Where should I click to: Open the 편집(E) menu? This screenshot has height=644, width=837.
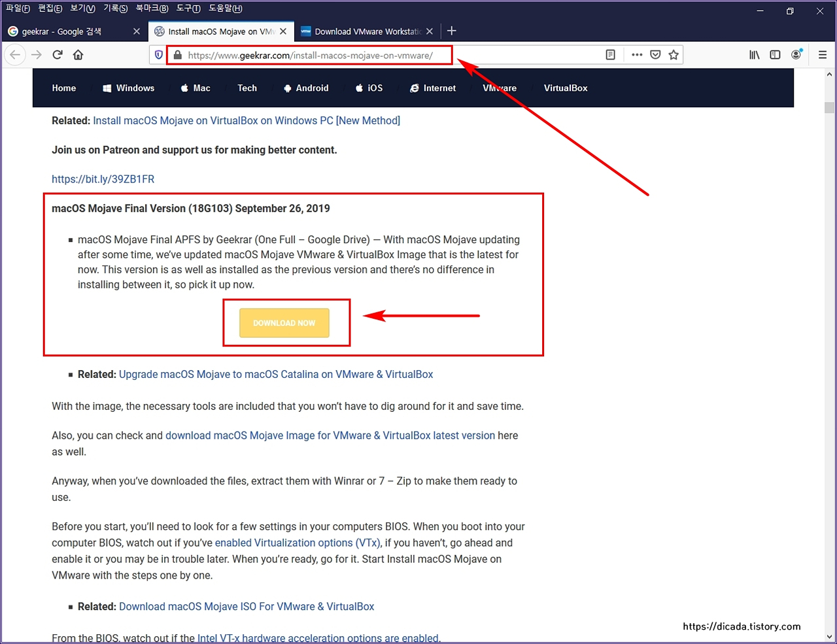coord(50,8)
